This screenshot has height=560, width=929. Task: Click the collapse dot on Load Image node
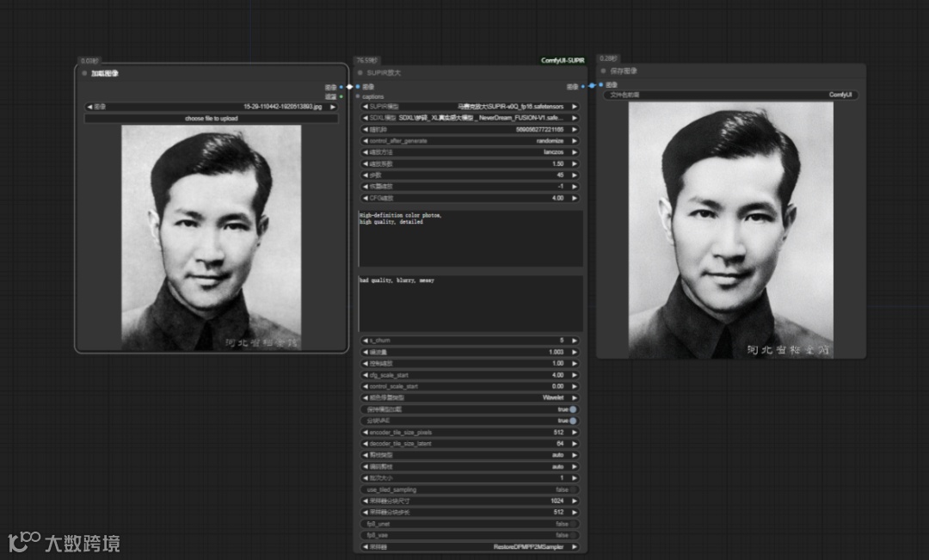(x=84, y=73)
